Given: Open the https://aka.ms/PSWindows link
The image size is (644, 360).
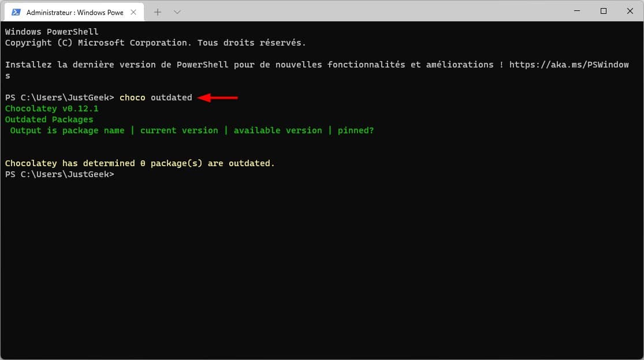Looking at the screenshot, I should tap(569, 65).
